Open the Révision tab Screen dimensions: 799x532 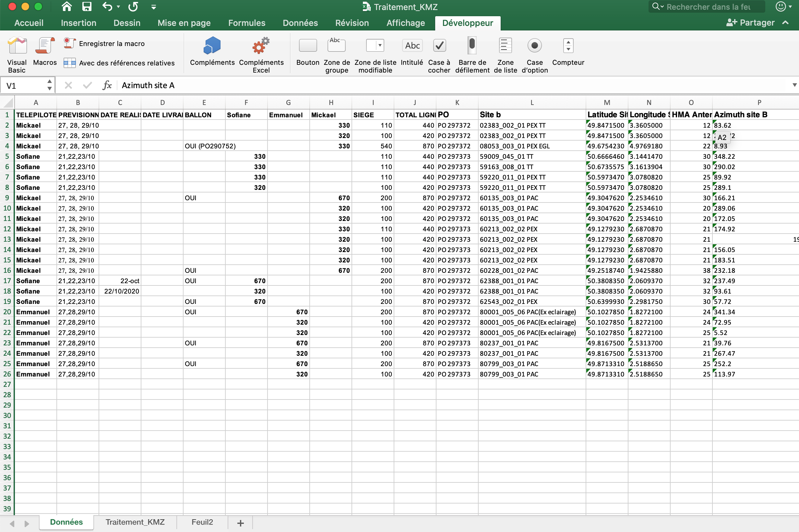click(352, 23)
